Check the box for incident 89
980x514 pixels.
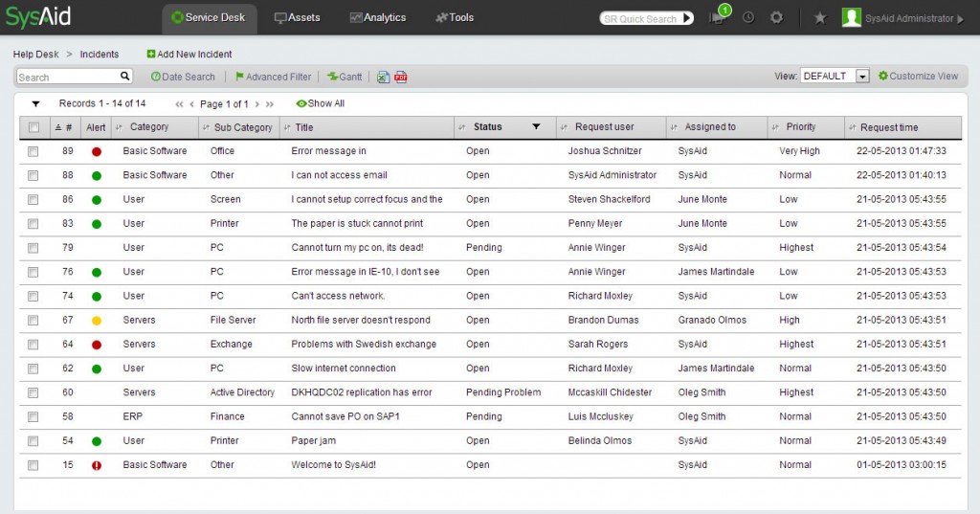tap(33, 151)
